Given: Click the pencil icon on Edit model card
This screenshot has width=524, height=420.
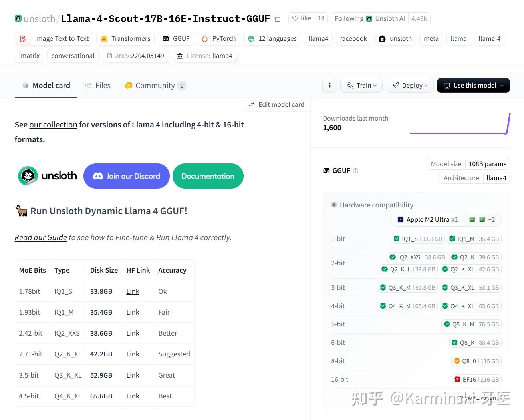Looking at the screenshot, I should 252,104.
